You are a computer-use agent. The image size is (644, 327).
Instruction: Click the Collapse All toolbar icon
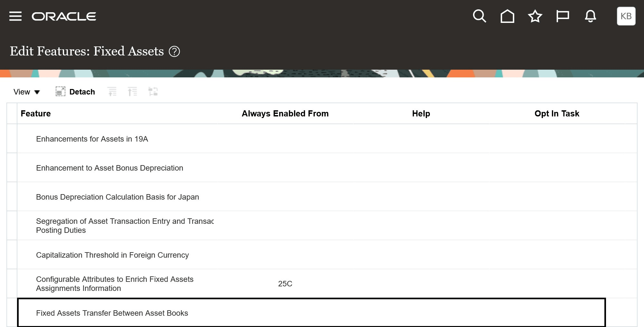pos(112,92)
